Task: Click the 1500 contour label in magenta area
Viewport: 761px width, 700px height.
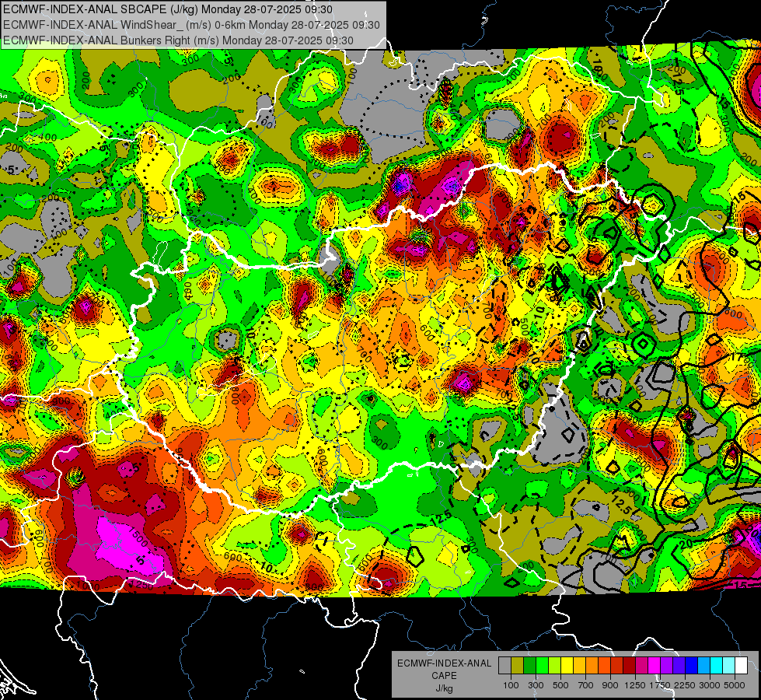Action: tap(140, 537)
